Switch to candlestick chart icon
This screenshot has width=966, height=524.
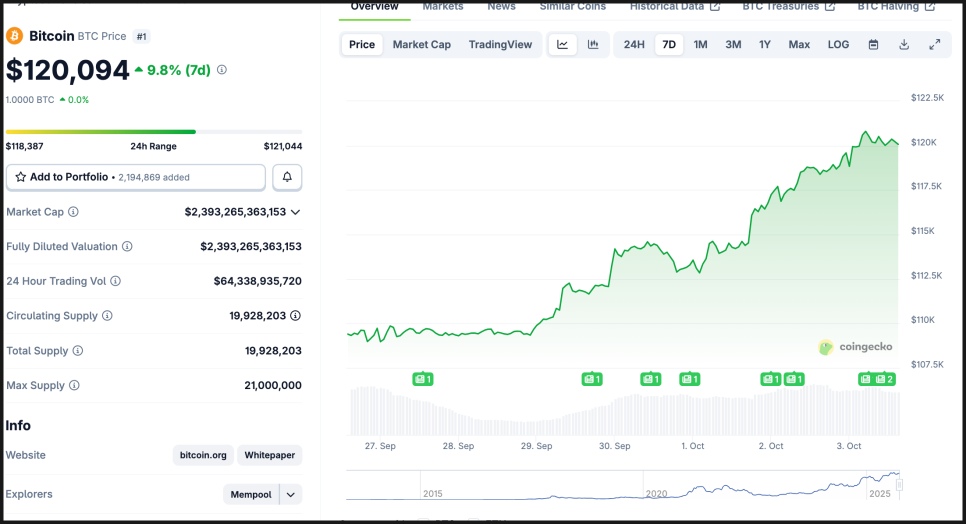pos(593,45)
